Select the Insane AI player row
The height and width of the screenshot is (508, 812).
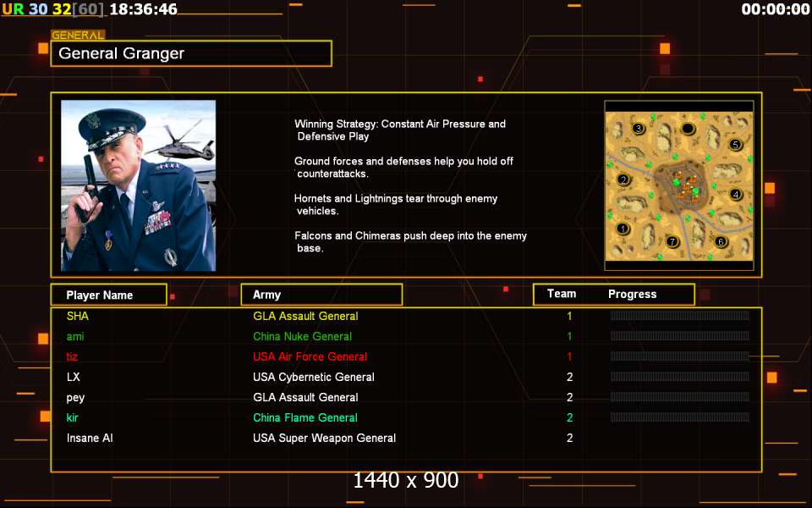(x=90, y=438)
